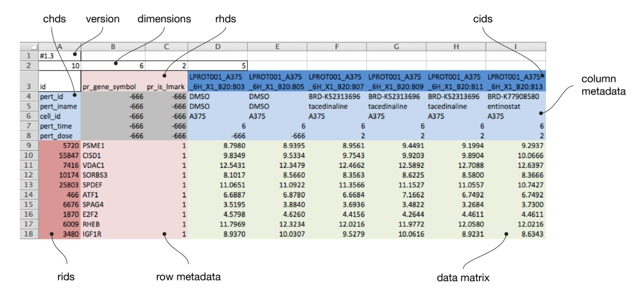Click the 'pr_gene_symbol' header cell
The height and width of the screenshot is (297, 644).
pyautogui.click(x=113, y=81)
